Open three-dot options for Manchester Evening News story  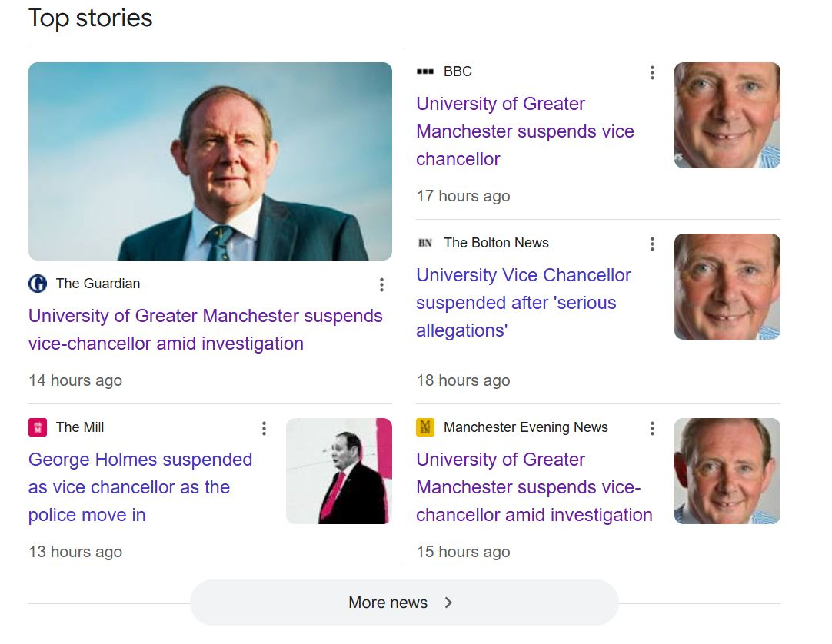click(x=652, y=428)
